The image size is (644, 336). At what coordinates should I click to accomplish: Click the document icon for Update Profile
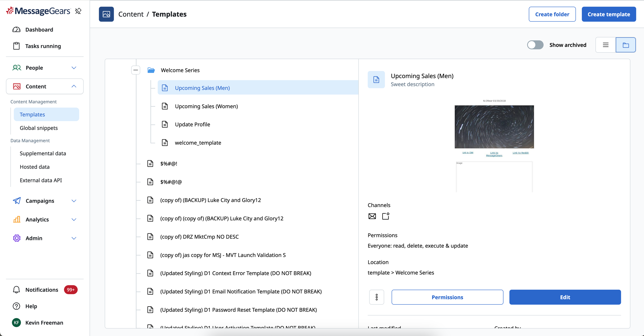(x=165, y=124)
